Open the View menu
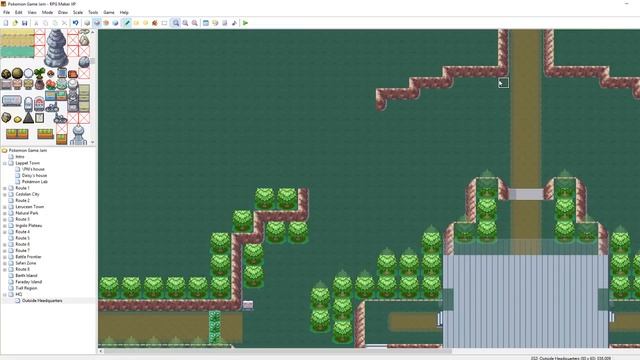The width and height of the screenshot is (640, 360). tap(32, 13)
